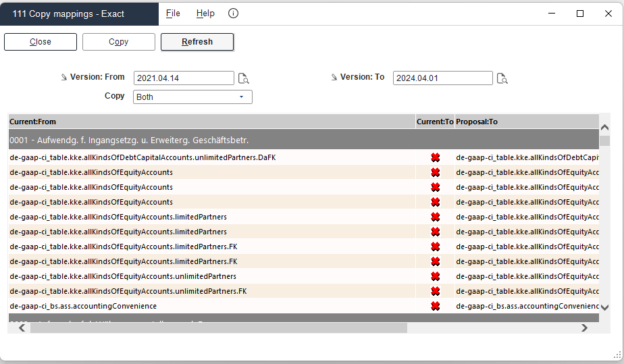The width and height of the screenshot is (624, 364).
Task: Open the Help menu
Action: point(205,14)
